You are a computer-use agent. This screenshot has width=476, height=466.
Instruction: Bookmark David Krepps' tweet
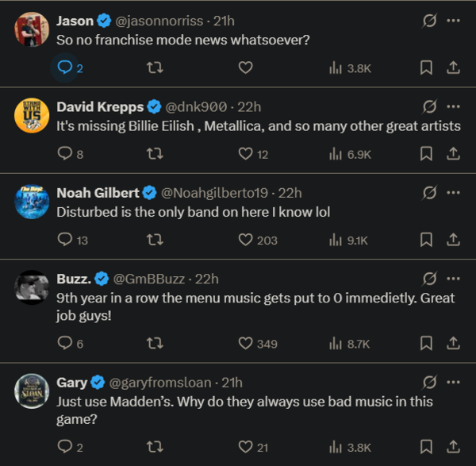[427, 154]
